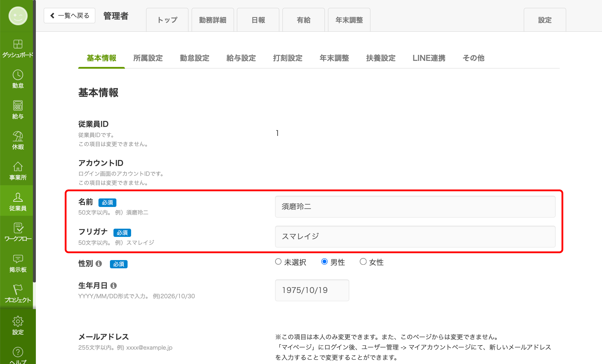This screenshot has width=602, height=364.
Task: Open the 給与 payroll calculator icon
Action: [18, 105]
